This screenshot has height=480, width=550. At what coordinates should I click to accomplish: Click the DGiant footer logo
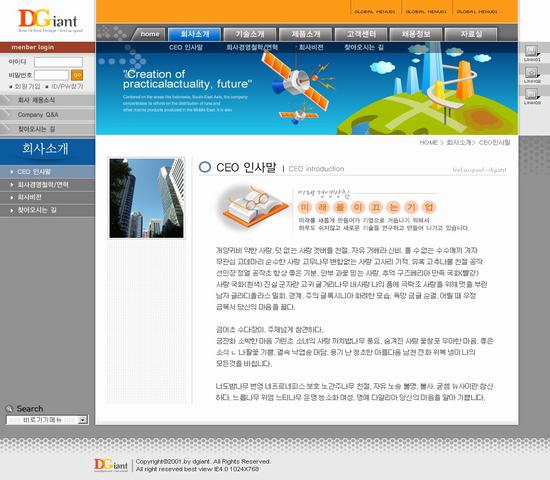[110, 465]
